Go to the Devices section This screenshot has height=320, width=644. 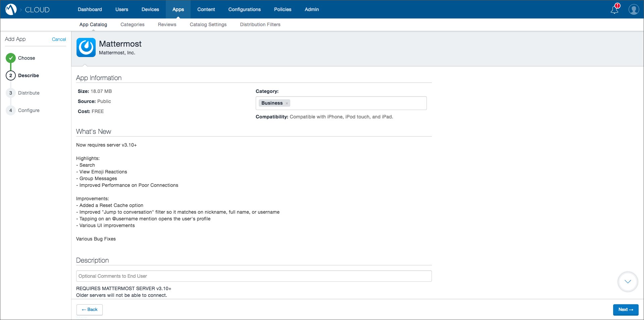click(x=150, y=9)
